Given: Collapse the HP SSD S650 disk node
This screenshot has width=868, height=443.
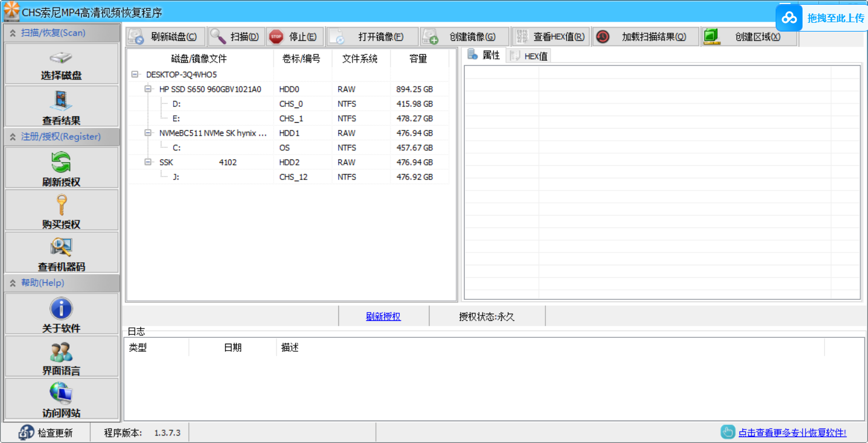Looking at the screenshot, I should point(149,89).
